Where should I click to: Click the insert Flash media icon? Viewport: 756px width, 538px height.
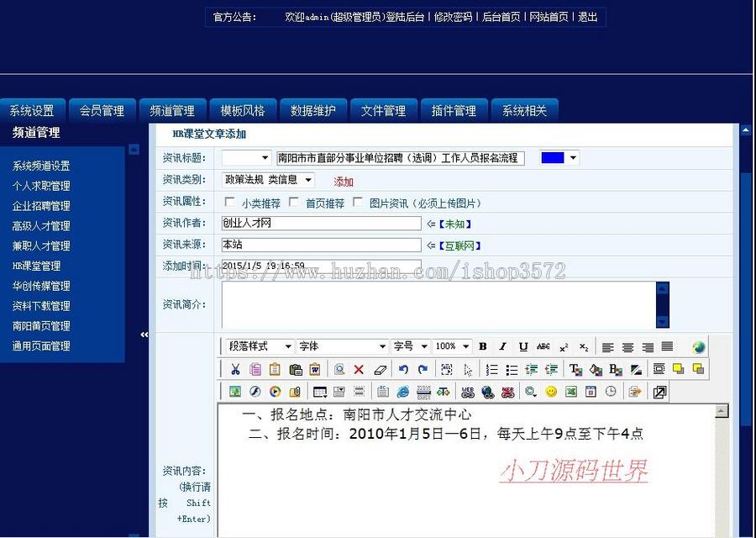coord(255,391)
